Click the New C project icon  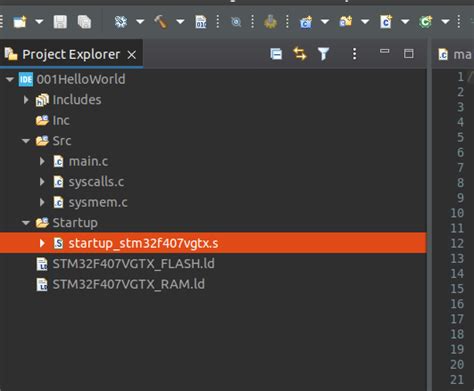pos(306,22)
